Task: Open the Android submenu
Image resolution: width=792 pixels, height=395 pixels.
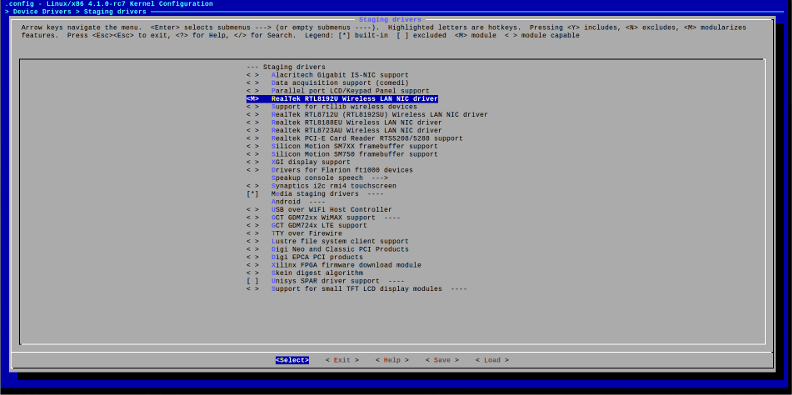Action: point(298,202)
